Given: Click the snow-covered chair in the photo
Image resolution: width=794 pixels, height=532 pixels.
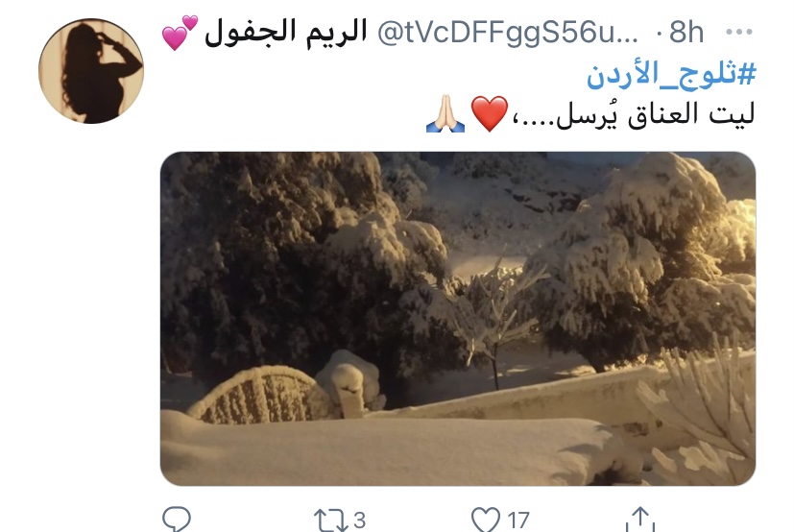Looking at the screenshot, I should tap(258, 396).
